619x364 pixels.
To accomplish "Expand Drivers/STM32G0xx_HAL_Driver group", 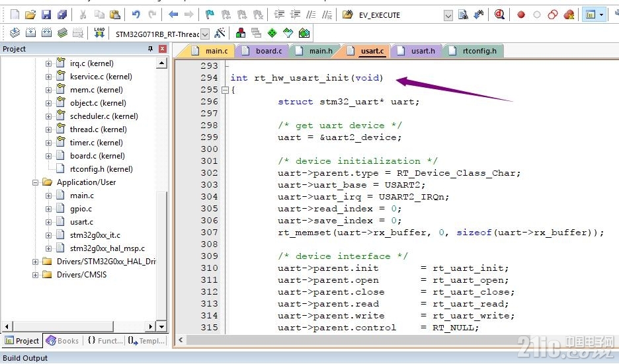I will pos(35,262).
